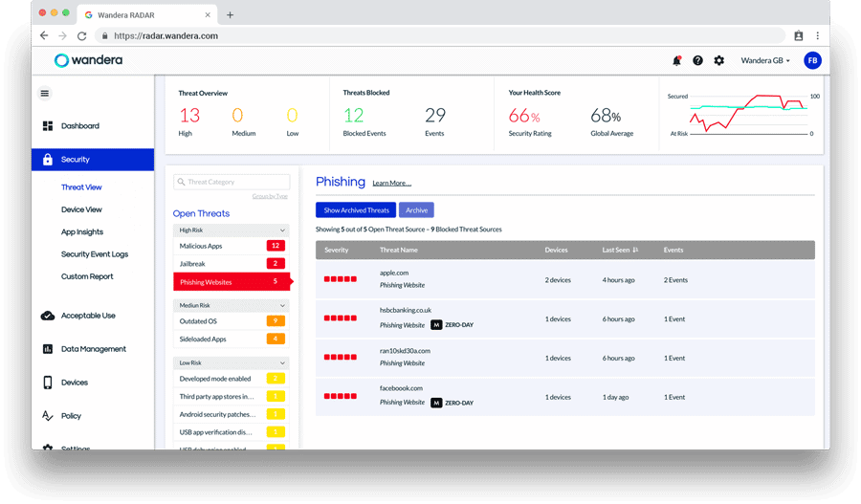Collapse the High Risk group
Image resolution: width=861 pixels, height=504 pixels.
tap(282, 230)
